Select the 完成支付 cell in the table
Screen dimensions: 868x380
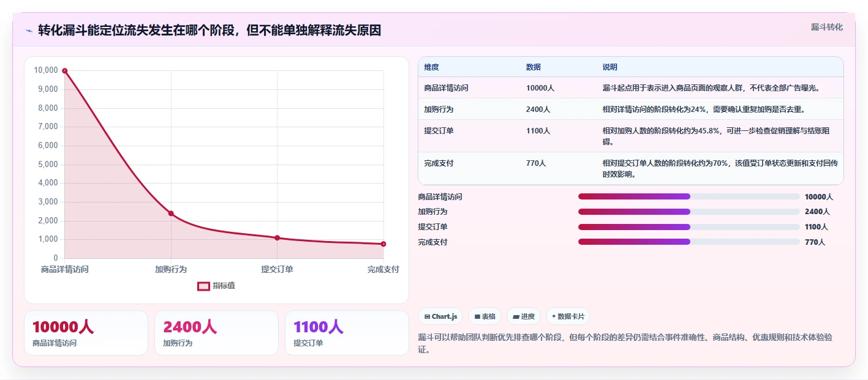(439, 163)
